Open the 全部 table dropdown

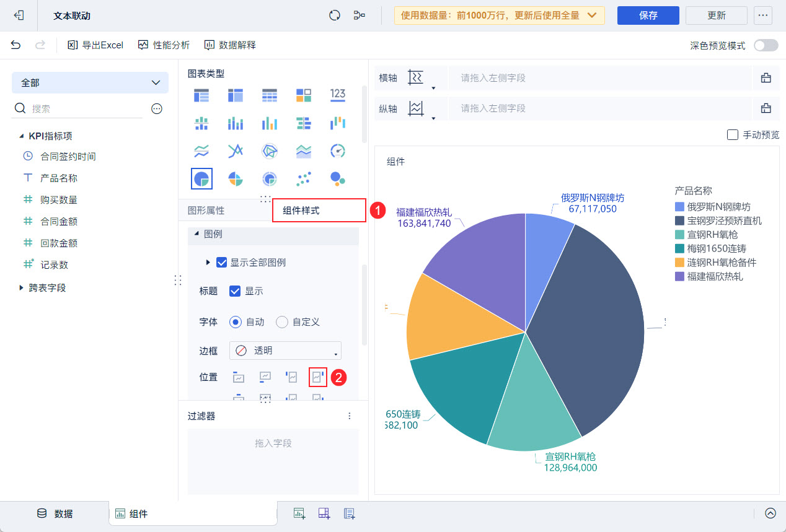coord(90,82)
